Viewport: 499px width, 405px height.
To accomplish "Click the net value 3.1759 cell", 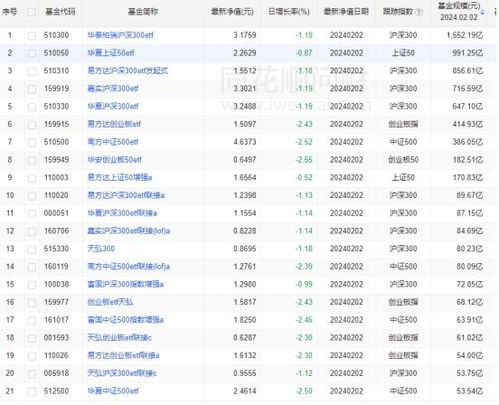I will [245, 35].
